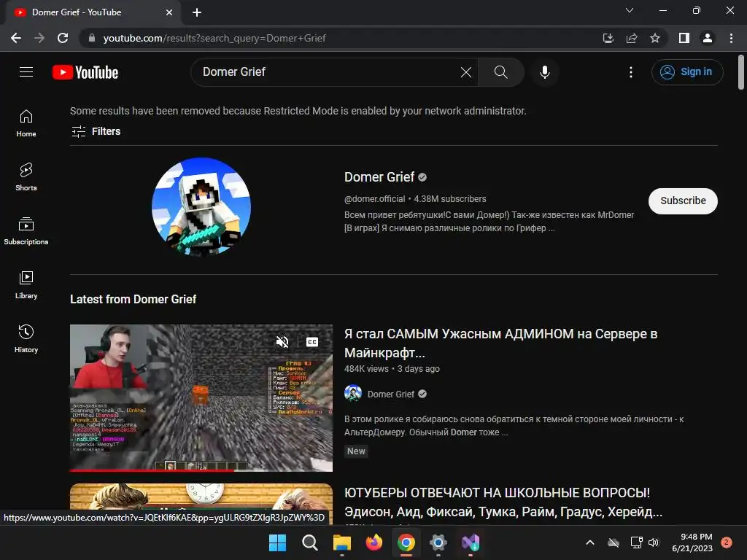Viewport: 747px width, 560px height.
Task: Open Visual Studio from taskbar
Action: (471, 542)
